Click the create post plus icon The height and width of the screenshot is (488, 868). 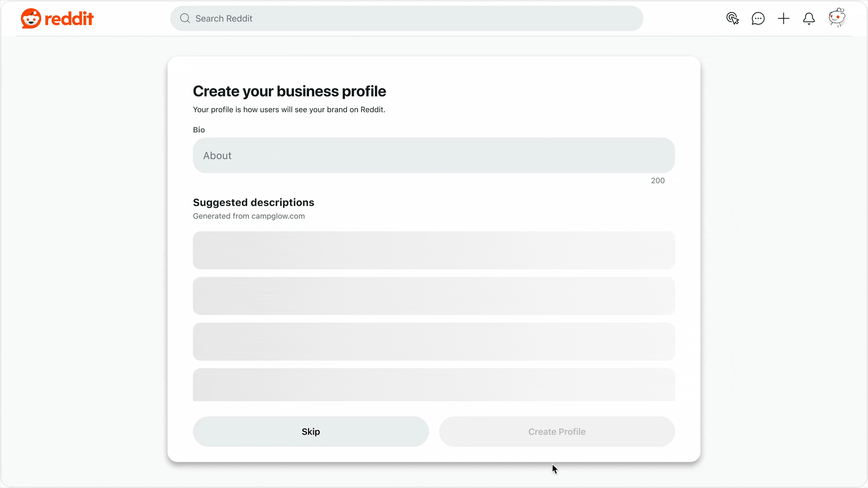click(x=783, y=18)
